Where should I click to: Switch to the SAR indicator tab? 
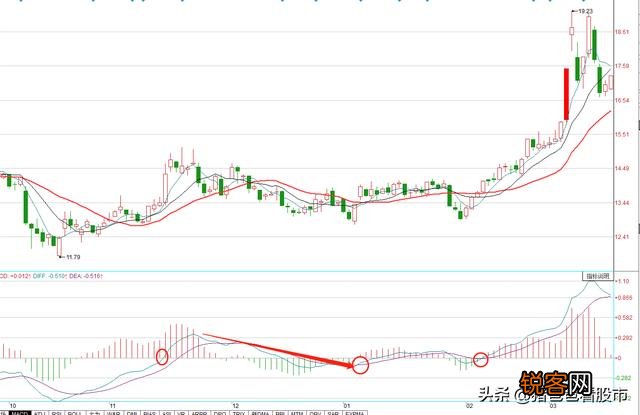333,413
